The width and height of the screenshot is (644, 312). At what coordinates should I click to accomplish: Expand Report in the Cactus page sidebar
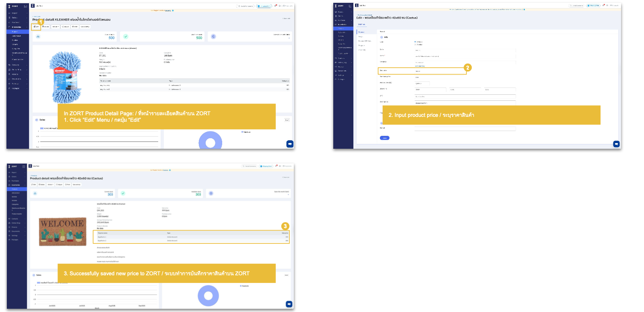tap(17, 173)
